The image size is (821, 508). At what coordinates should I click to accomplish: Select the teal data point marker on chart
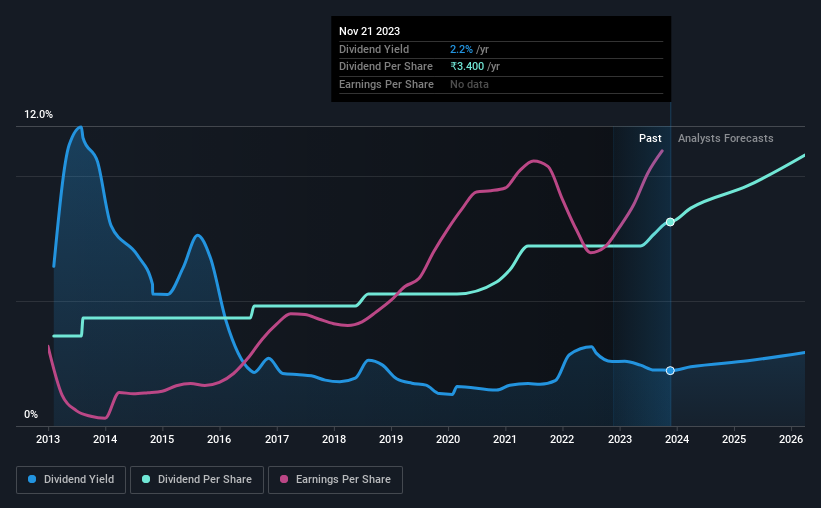(x=670, y=222)
